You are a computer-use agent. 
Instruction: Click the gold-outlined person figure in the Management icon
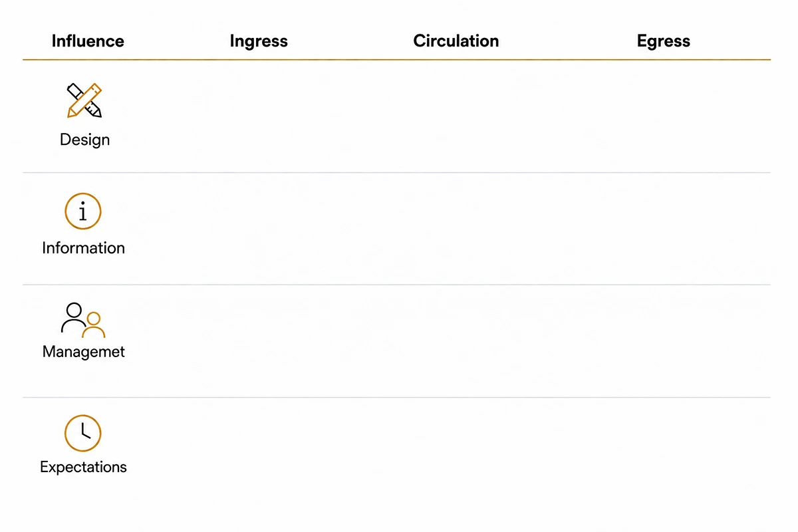[x=94, y=325]
